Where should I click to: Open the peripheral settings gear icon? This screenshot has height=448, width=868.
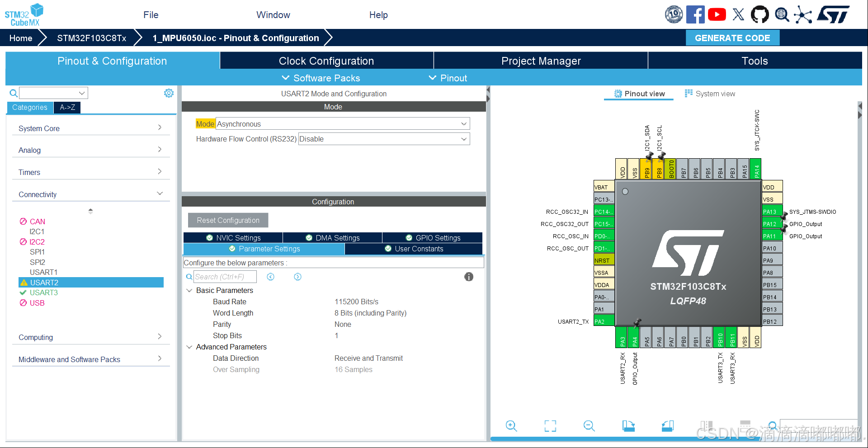point(169,93)
